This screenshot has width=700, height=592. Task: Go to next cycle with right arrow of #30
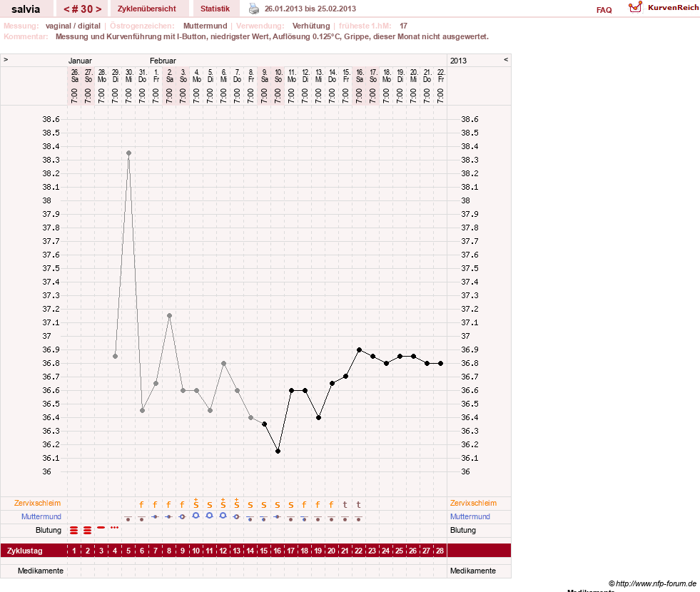coord(98,9)
